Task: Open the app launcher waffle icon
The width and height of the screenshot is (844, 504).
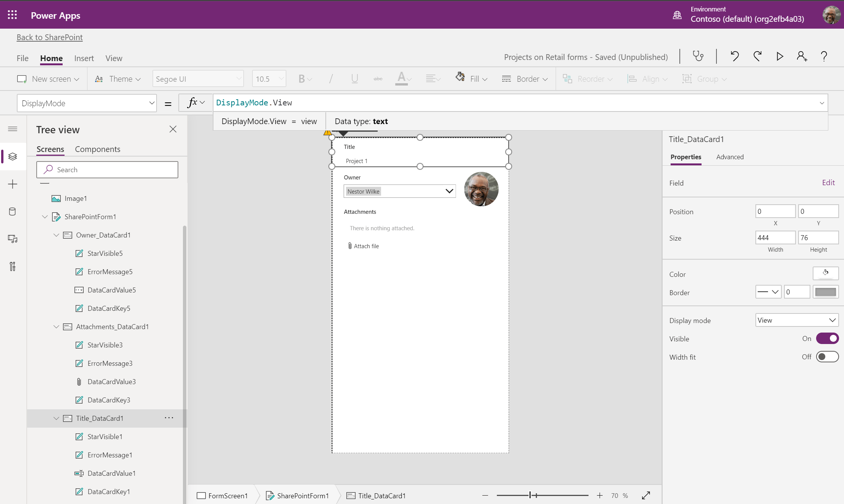Action: [x=12, y=15]
